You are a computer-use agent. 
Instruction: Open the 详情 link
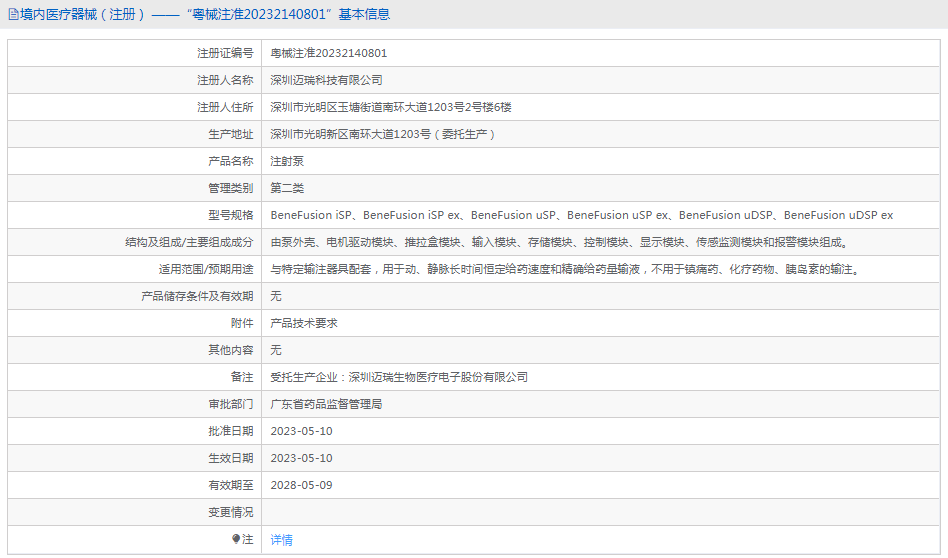click(281, 540)
